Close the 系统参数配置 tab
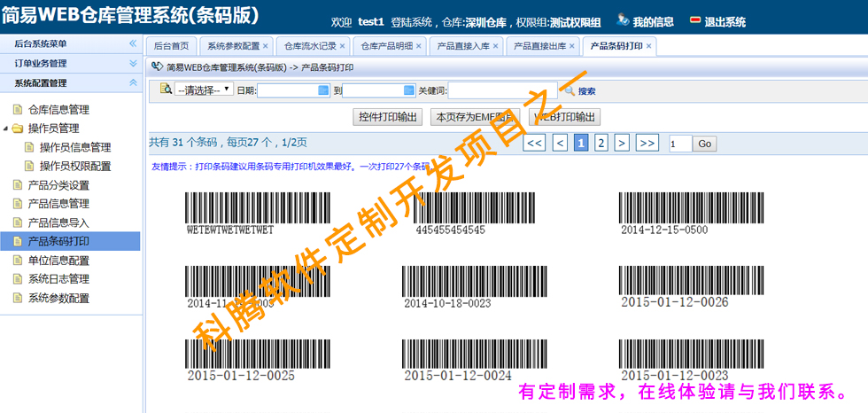 point(265,46)
